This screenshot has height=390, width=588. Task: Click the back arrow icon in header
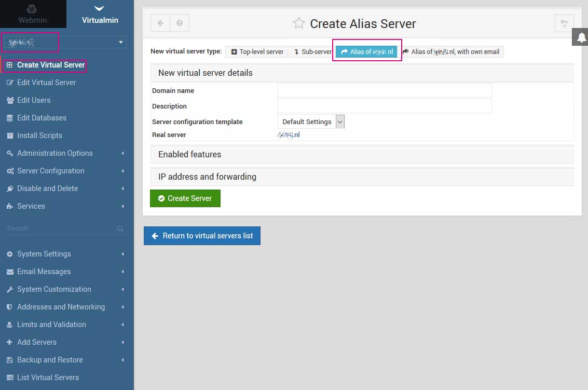coord(160,23)
